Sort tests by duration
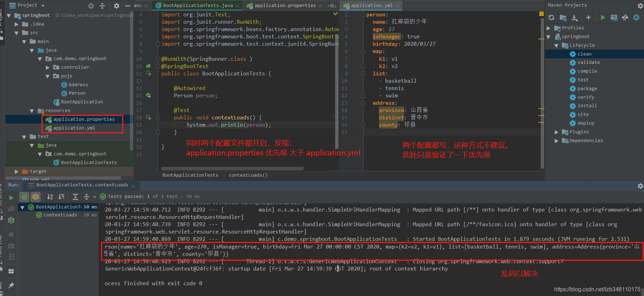 [x=61, y=197]
